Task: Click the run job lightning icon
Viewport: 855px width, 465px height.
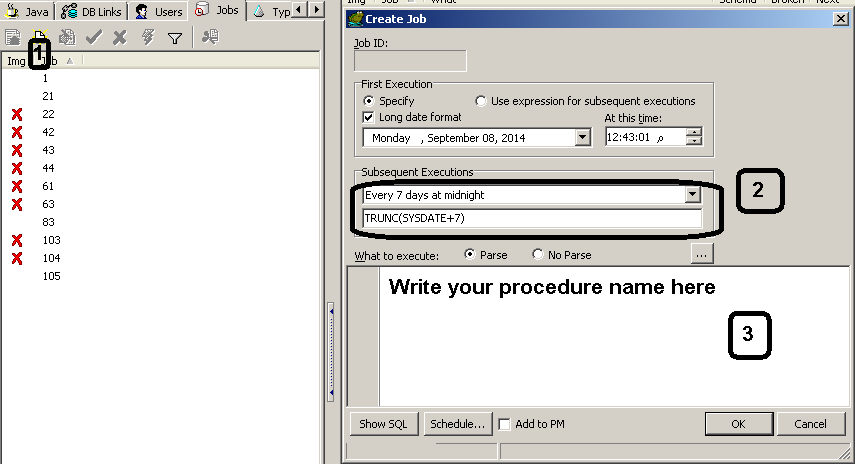Action: [147, 38]
